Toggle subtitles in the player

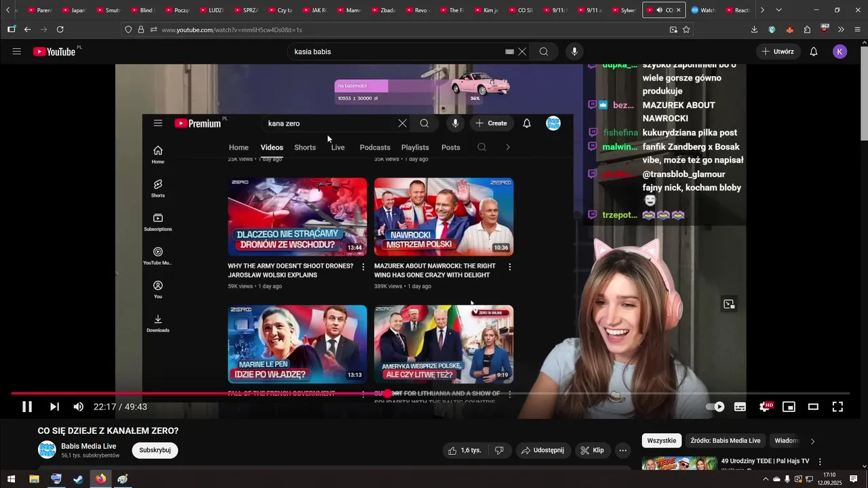(x=740, y=407)
